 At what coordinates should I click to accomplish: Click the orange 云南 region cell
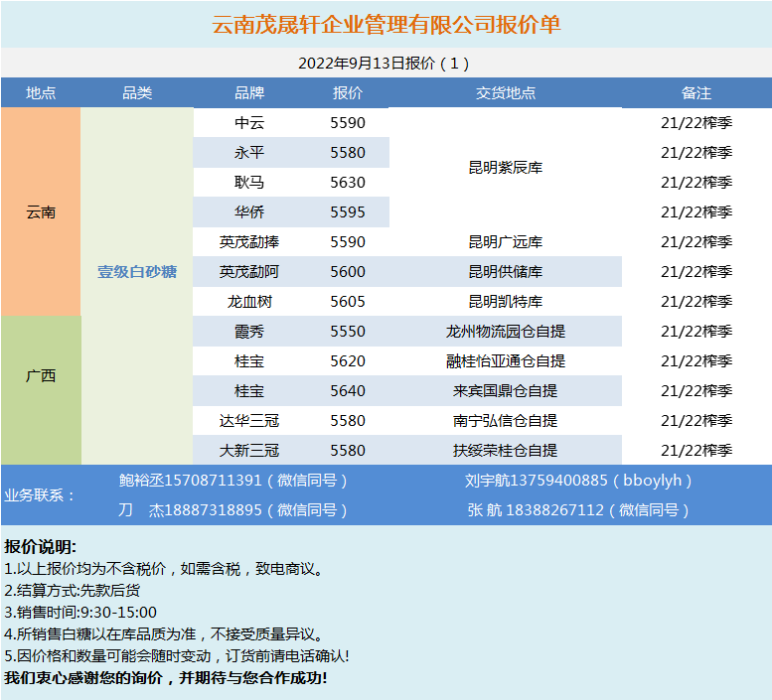click(x=41, y=211)
